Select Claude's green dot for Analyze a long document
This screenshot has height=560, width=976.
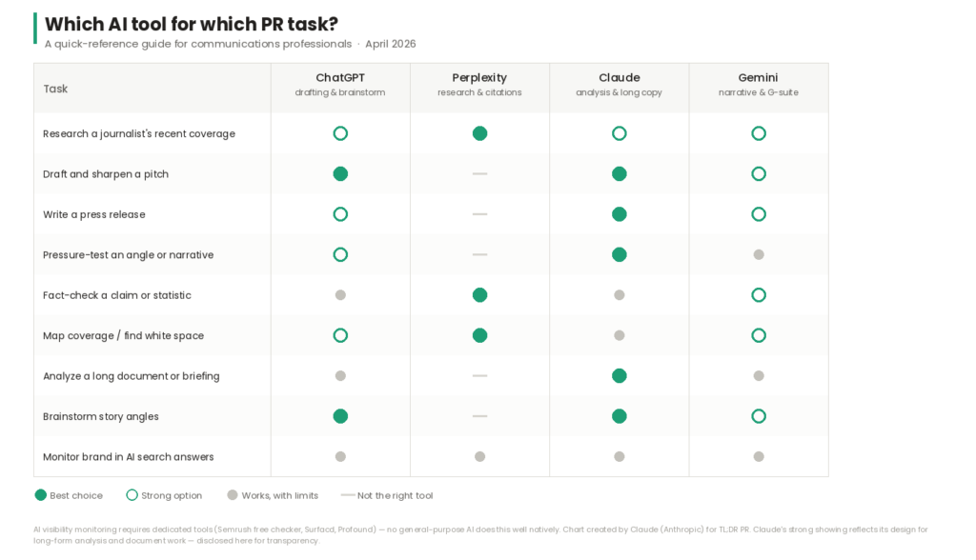click(x=620, y=376)
